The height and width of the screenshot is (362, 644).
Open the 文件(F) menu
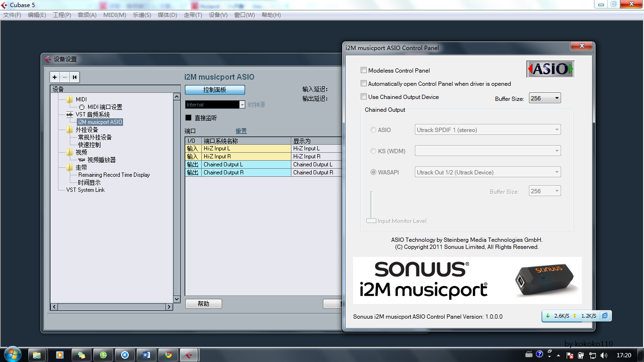(x=12, y=15)
